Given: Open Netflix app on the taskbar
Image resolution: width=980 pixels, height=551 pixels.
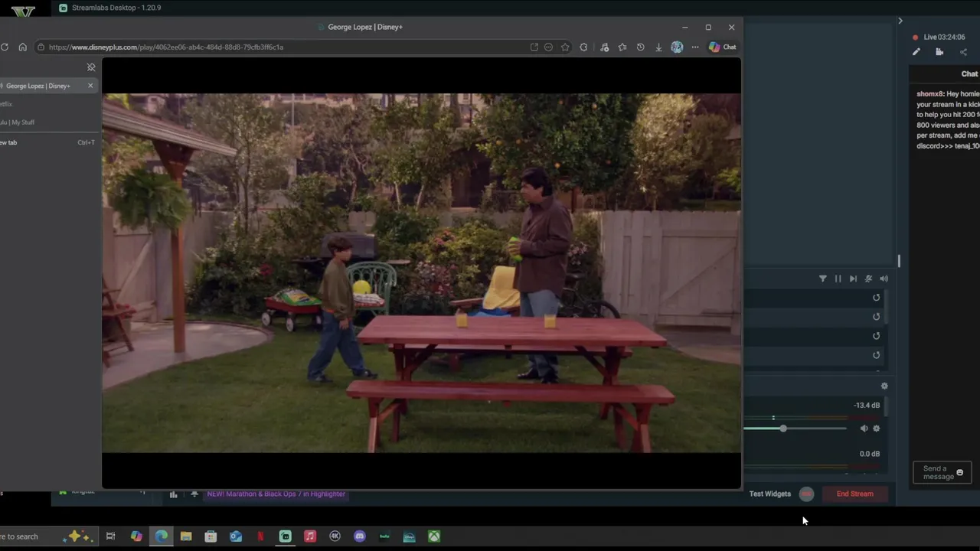Looking at the screenshot, I should pos(260,536).
